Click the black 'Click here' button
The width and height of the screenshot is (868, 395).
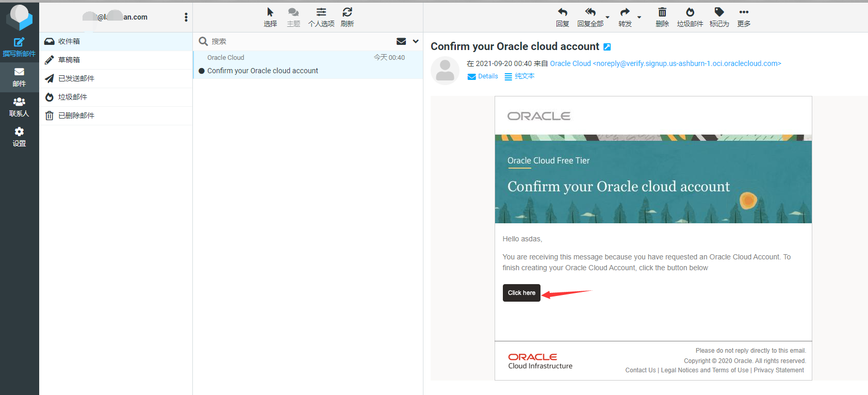[x=521, y=293]
